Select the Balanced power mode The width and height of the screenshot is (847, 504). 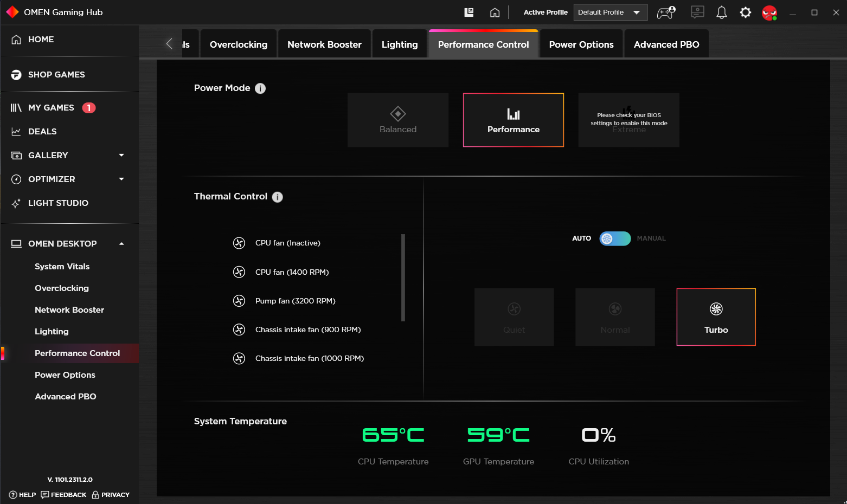click(398, 120)
